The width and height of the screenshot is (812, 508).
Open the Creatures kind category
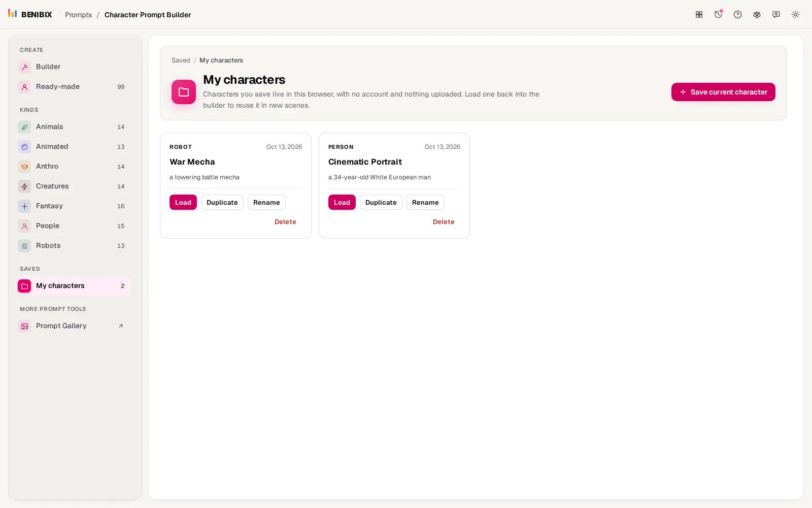tap(74, 186)
